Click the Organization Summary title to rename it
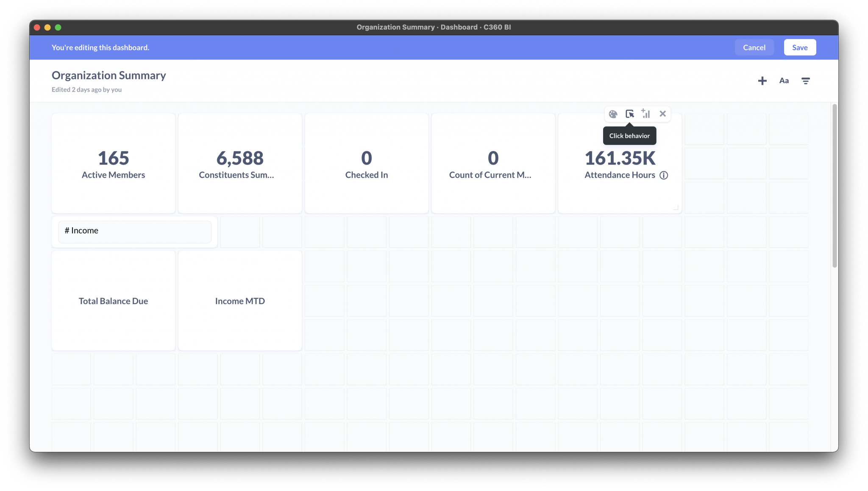Viewport: 868px width, 491px height. click(x=108, y=75)
